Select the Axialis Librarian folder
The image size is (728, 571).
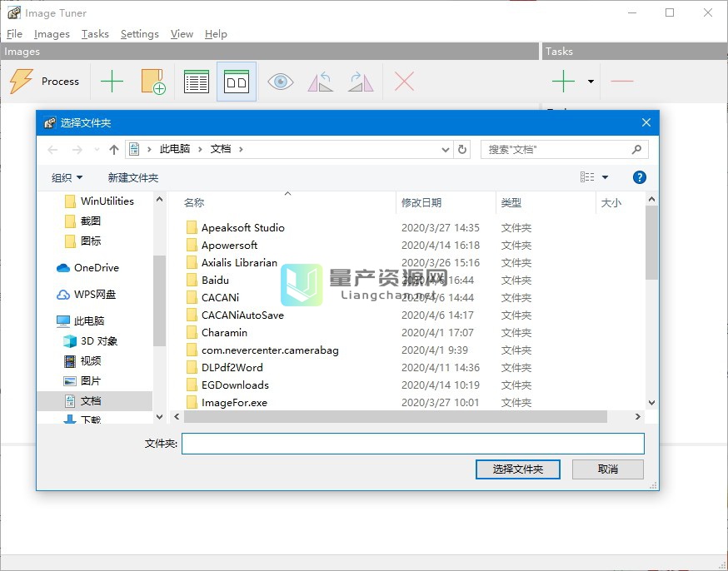pos(232,262)
